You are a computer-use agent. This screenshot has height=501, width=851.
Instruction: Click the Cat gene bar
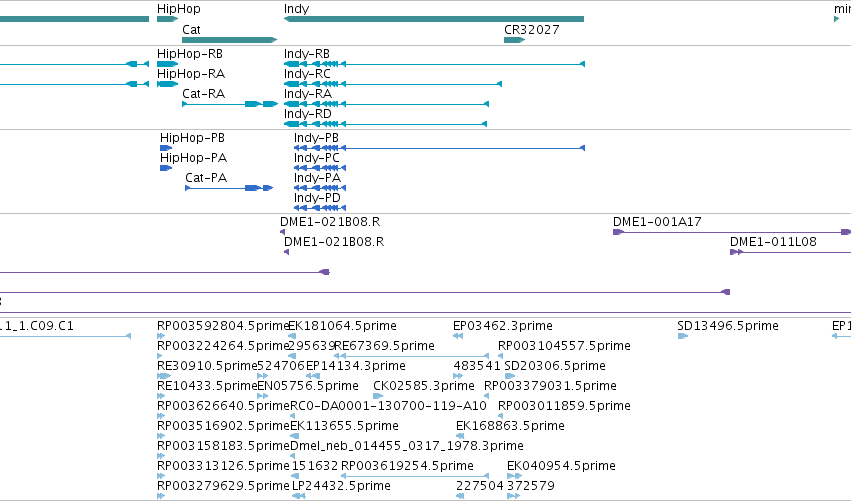230,40
